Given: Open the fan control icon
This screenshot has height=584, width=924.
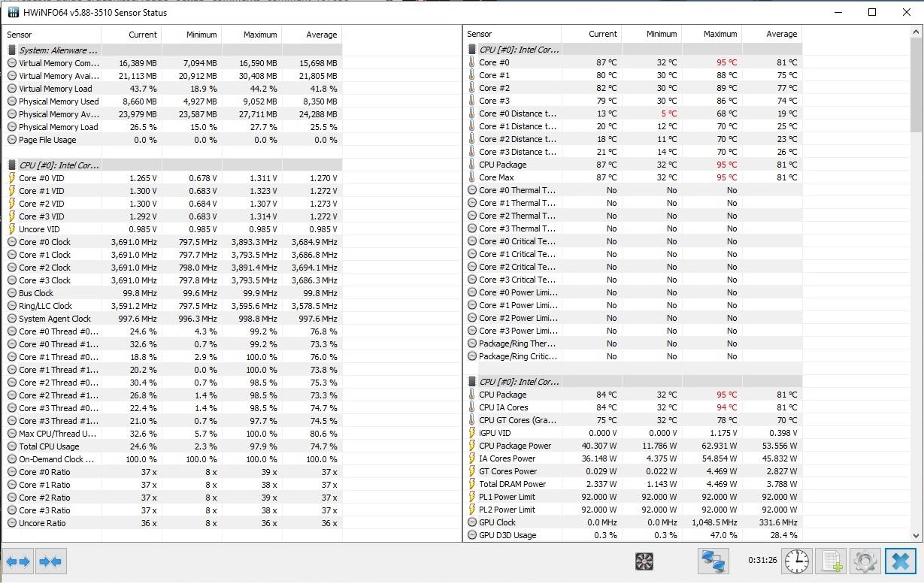Looking at the screenshot, I should point(644,561).
